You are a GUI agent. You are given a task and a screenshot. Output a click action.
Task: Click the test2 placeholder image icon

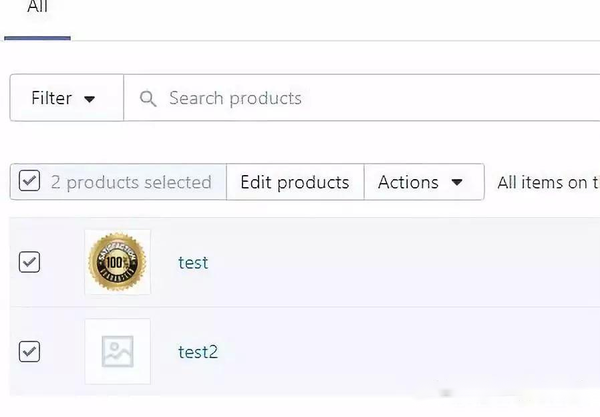[117, 351]
